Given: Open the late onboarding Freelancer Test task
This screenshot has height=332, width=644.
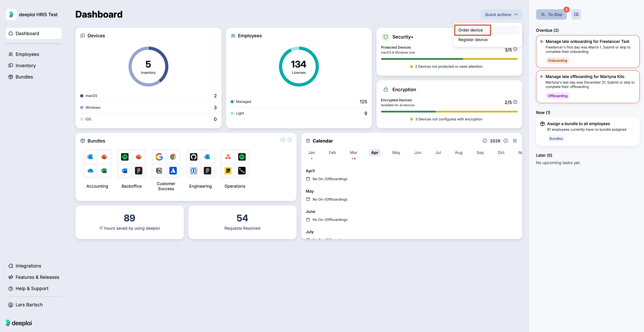Looking at the screenshot, I should pyautogui.click(x=587, y=52).
